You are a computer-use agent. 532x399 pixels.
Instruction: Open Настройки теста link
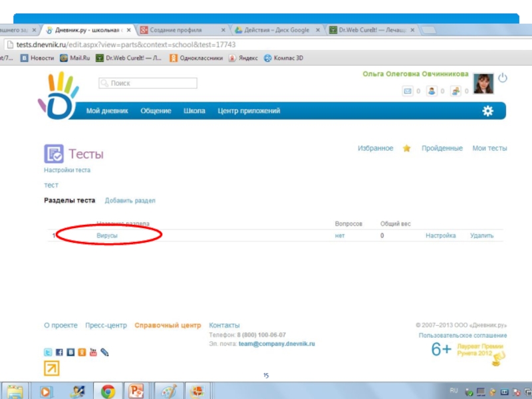(x=67, y=170)
